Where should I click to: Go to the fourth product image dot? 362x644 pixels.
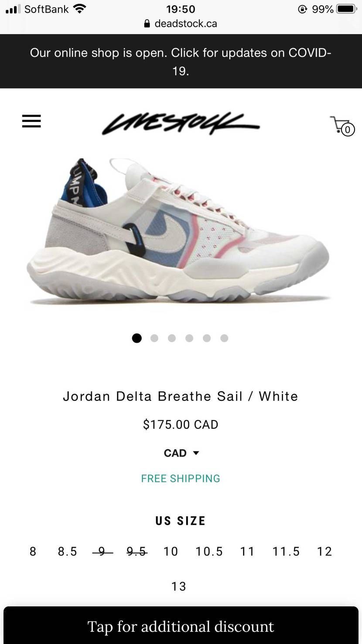tap(189, 338)
